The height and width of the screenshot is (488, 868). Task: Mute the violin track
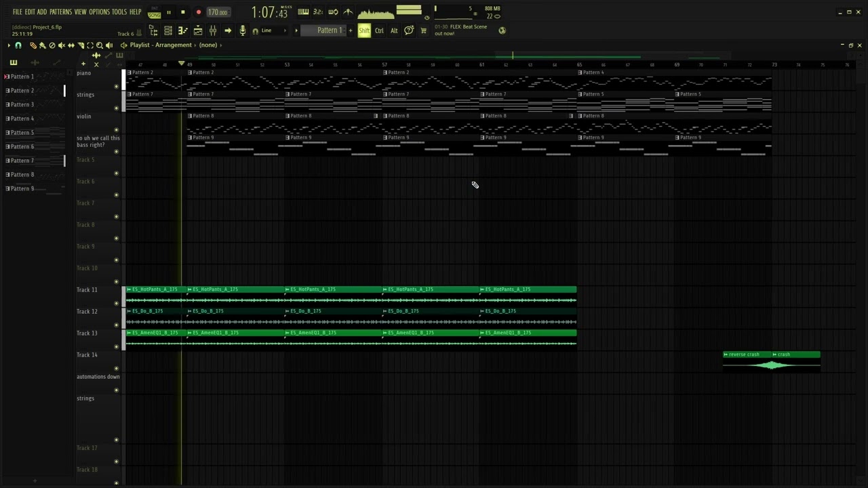click(116, 130)
